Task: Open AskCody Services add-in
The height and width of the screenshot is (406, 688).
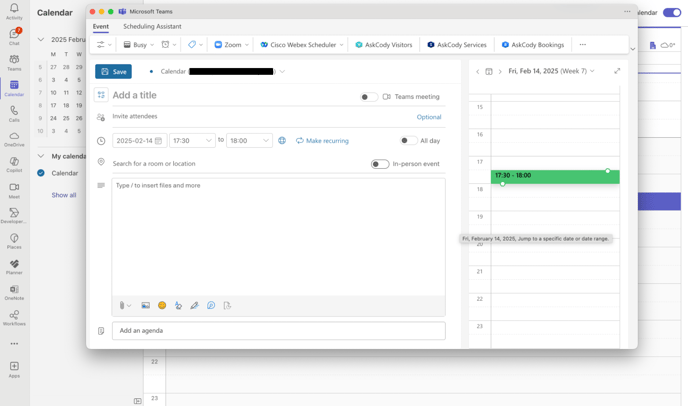Action: point(457,45)
